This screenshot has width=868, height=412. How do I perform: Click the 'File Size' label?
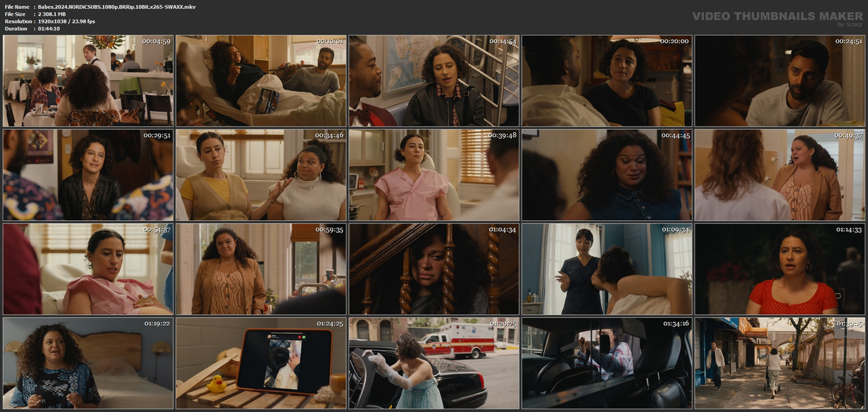click(x=15, y=14)
